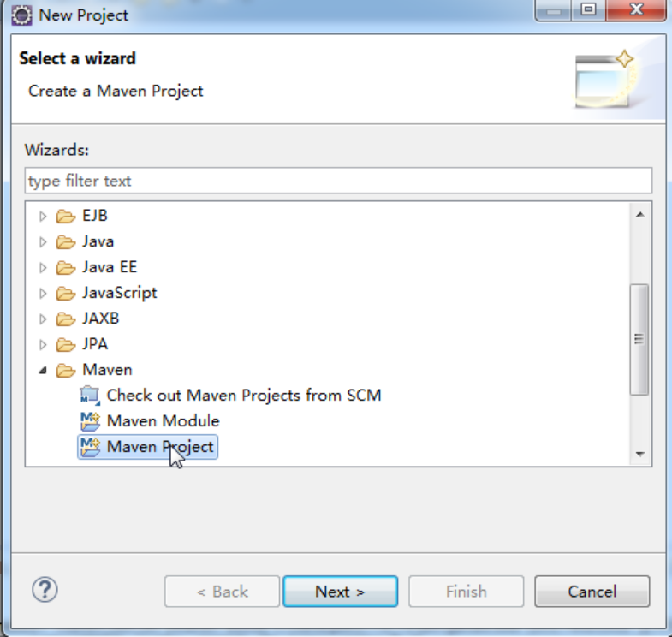
Task: Click the Maven folder icon
Action: [66, 370]
